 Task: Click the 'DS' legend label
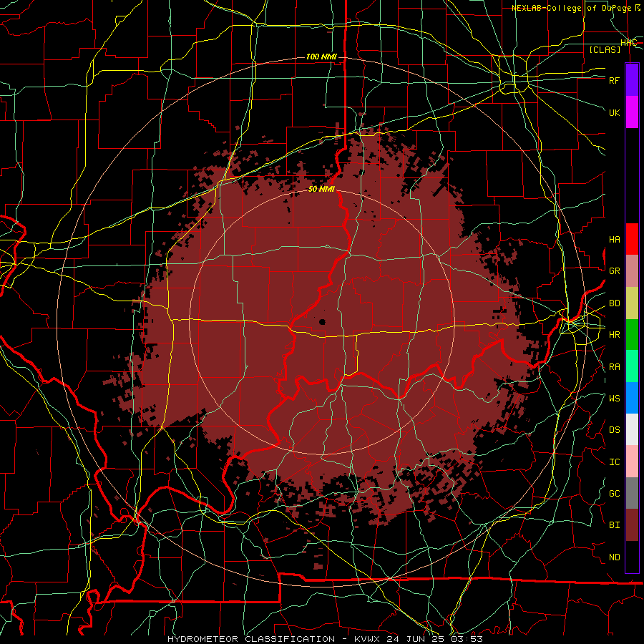[x=615, y=430]
